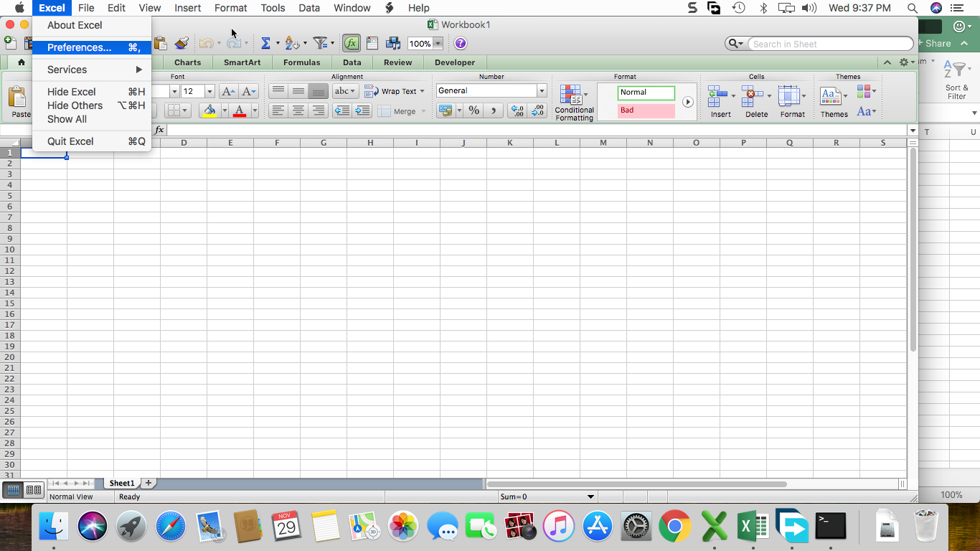Apply comma style button

coord(493,110)
